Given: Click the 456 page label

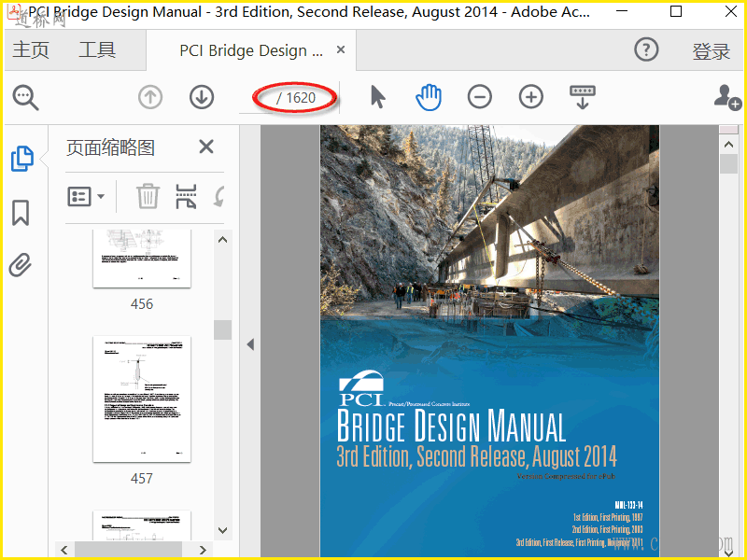Looking at the screenshot, I should tap(142, 304).
